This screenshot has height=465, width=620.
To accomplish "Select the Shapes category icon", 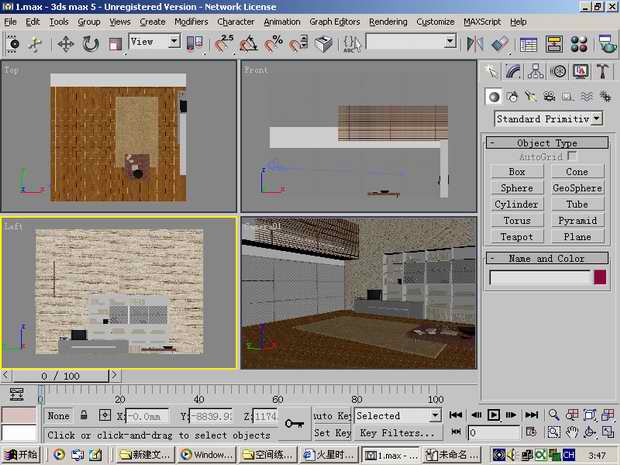I will pos(512,96).
